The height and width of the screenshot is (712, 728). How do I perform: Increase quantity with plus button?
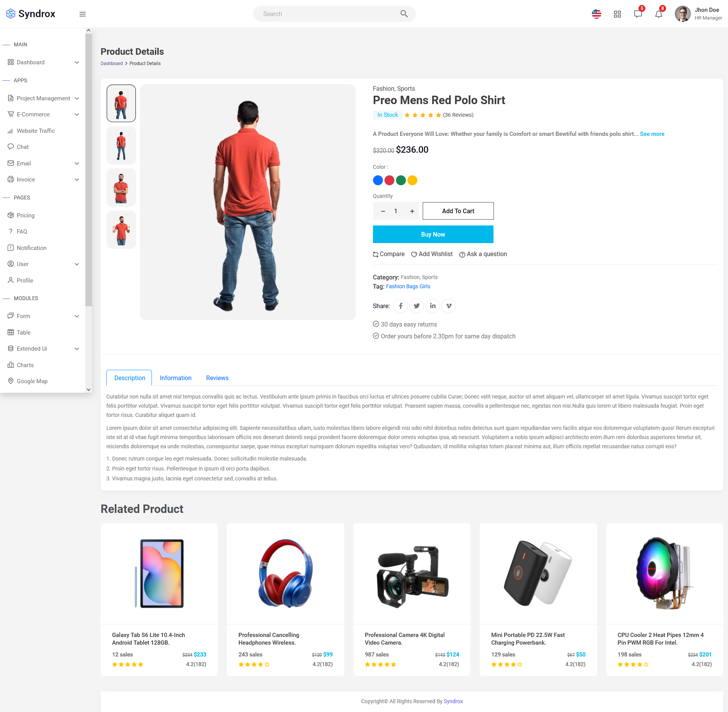412,211
